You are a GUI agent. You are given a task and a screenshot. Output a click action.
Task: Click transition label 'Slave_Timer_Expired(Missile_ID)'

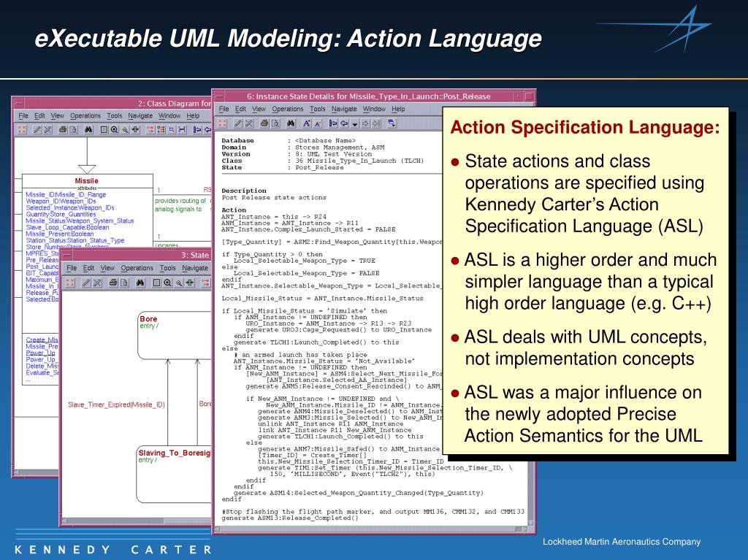116,404
